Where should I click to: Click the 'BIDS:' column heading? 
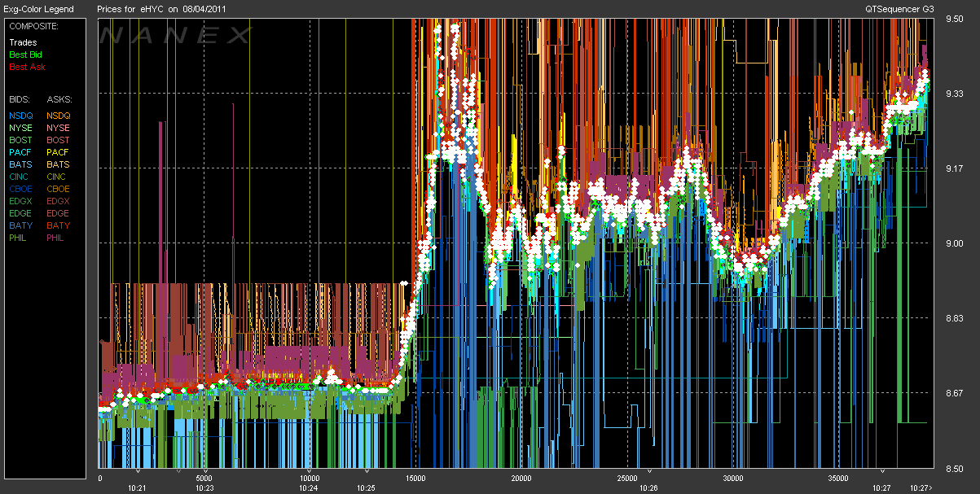click(x=20, y=98)
